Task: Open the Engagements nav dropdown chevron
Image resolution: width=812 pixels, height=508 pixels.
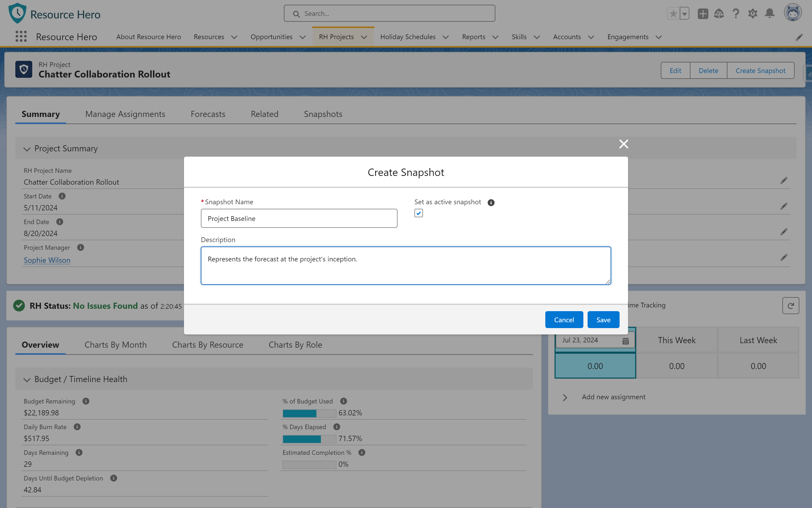Action: coord(659,37)
